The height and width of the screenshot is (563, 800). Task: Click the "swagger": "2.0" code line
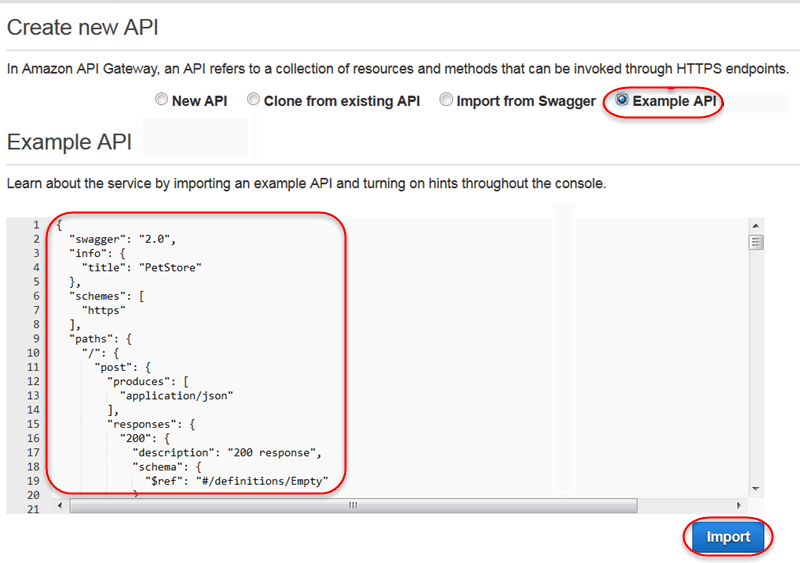[122, 239]
